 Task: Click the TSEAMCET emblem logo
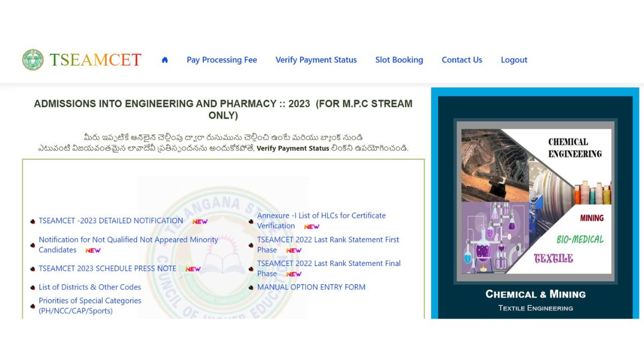coord(33,60)
